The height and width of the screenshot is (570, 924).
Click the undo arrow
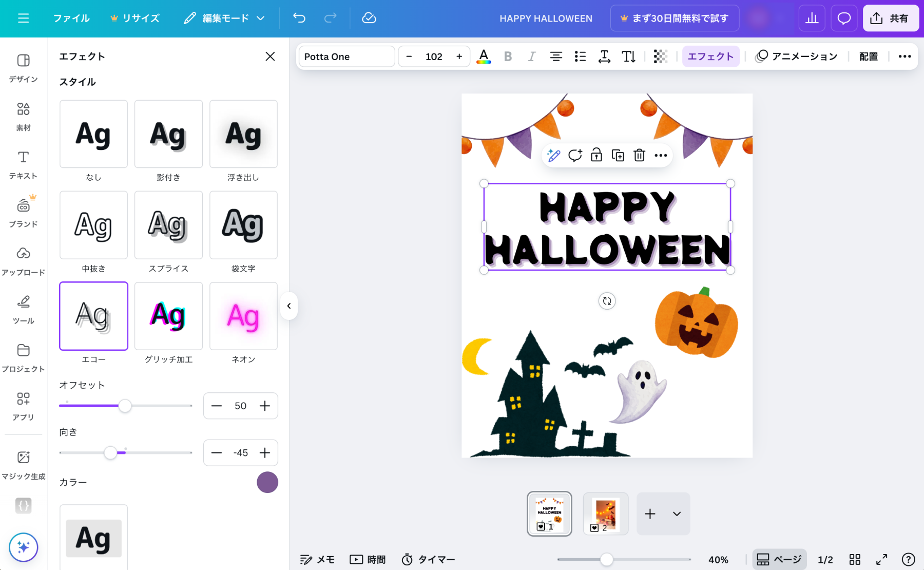coord(299,18)
